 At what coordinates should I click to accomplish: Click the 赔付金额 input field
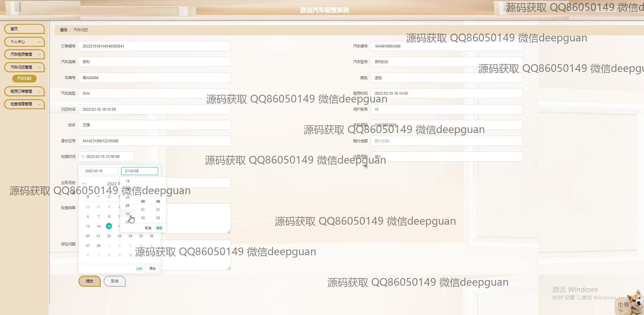click(447, 141)
